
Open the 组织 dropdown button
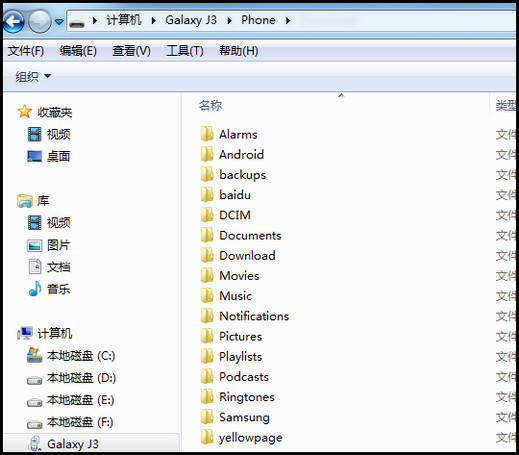33,77
